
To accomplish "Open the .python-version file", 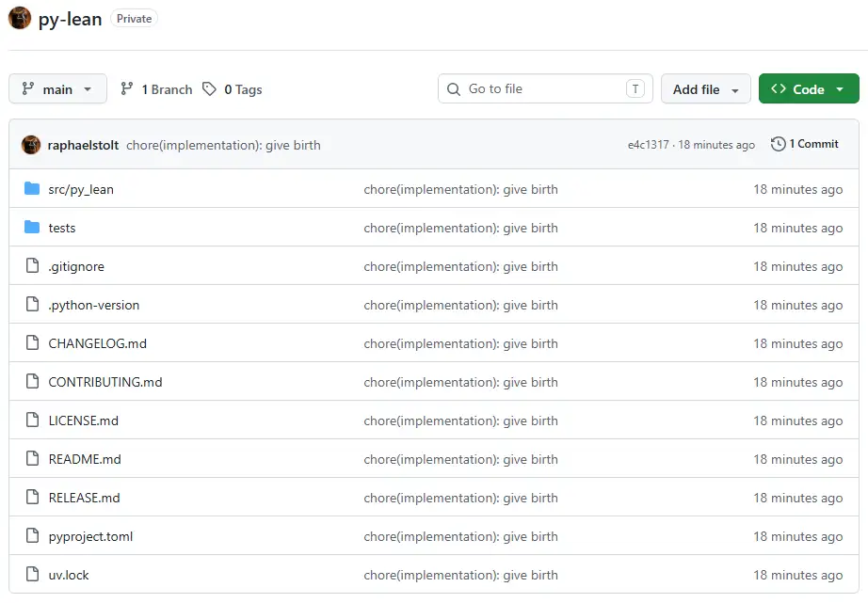I will click(94, 305).
